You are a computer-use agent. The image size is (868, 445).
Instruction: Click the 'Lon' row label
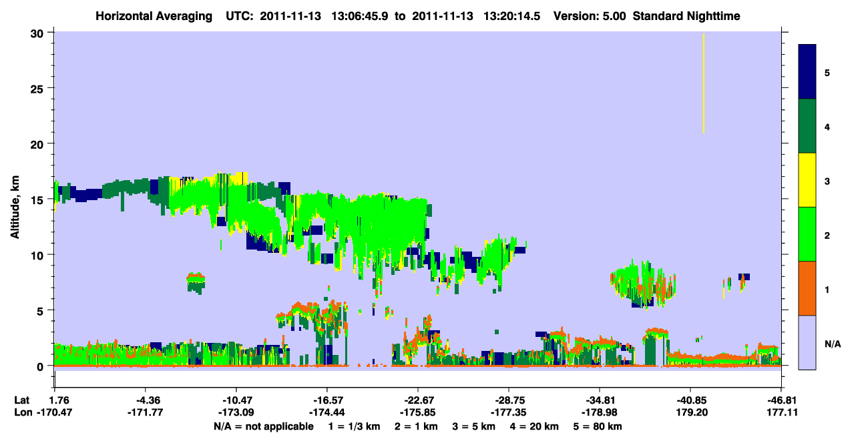click(23, 413)
